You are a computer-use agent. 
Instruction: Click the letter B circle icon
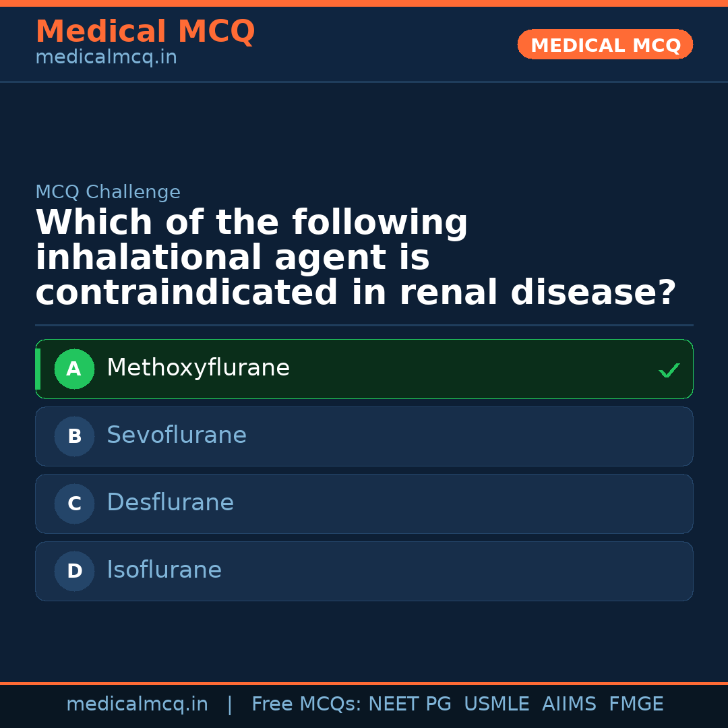point(74,436)
